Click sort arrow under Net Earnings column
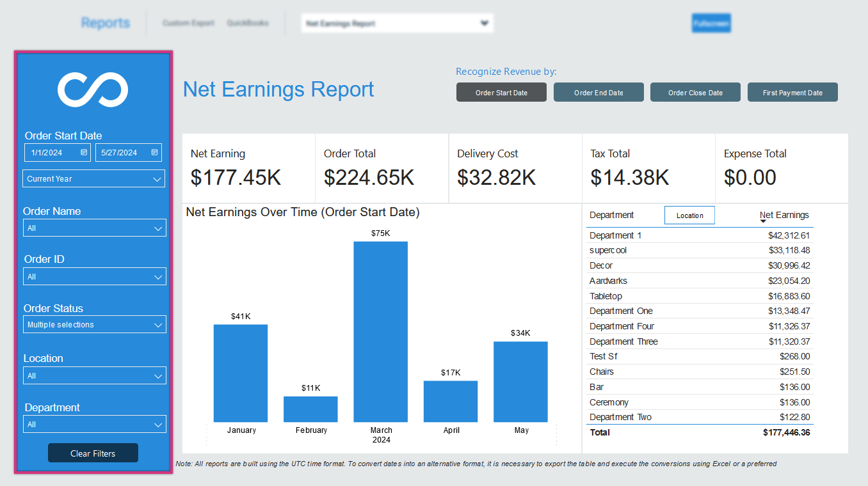Screen dimensions: 868x486 point(763,221)
